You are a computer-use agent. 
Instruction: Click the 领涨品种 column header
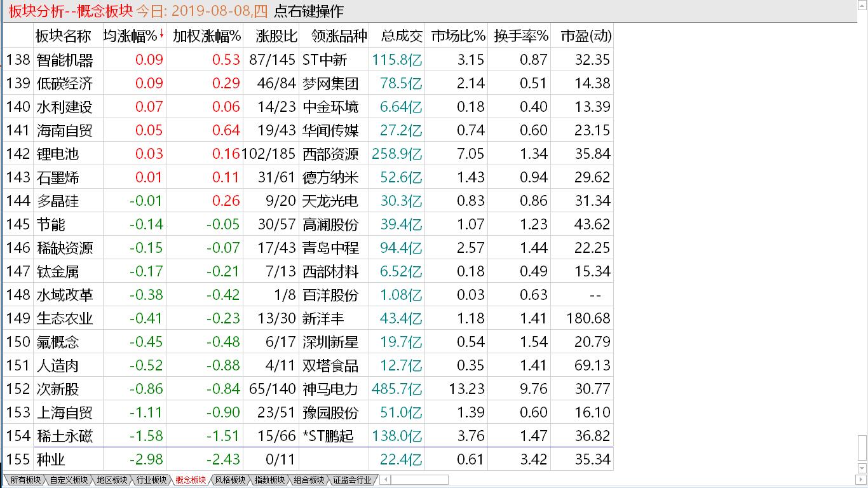coord(335,36)
